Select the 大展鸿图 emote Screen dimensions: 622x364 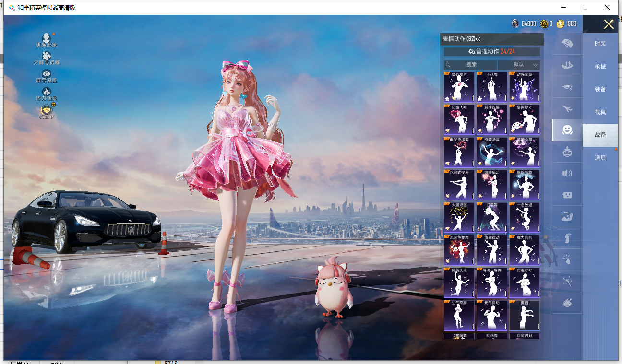pyautogui.click(x=459, y=217)
